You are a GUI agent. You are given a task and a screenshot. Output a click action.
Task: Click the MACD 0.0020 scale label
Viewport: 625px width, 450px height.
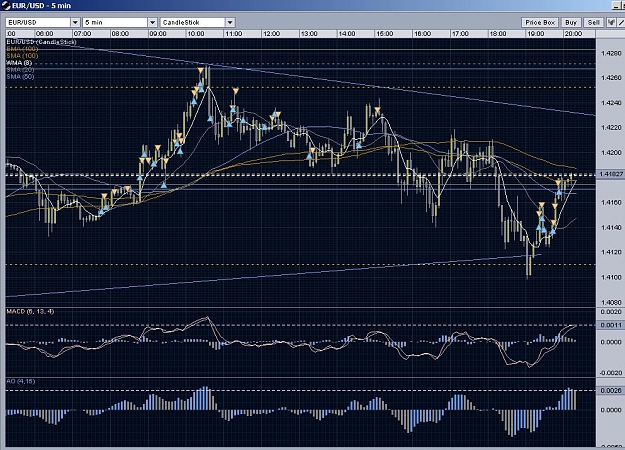(611, 312)
